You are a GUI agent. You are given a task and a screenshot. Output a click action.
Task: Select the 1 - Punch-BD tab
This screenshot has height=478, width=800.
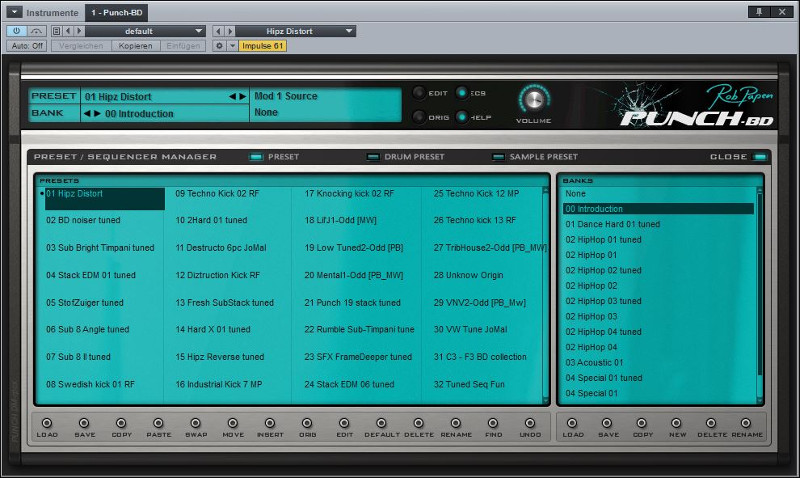coord(117,12)
